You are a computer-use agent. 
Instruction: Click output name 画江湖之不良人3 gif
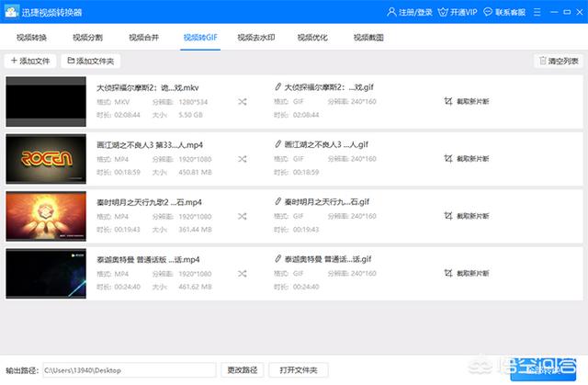326,144
